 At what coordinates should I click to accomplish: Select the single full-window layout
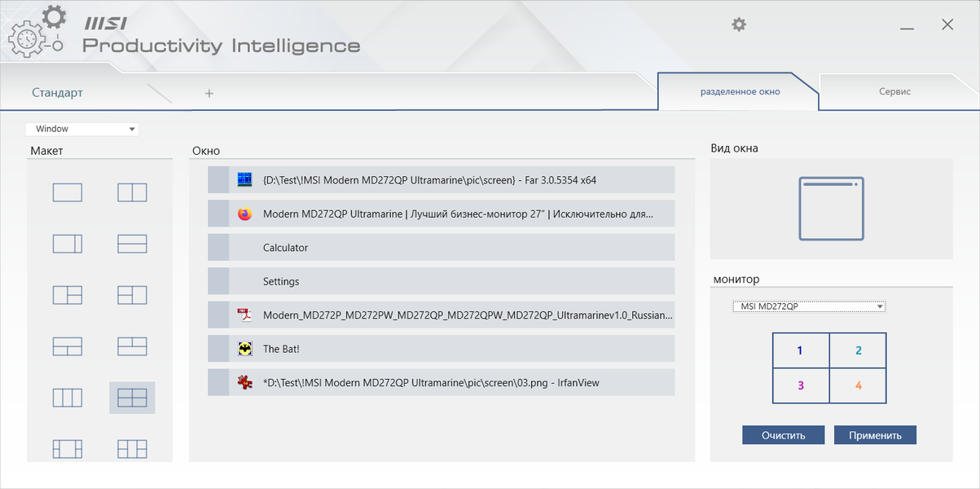tap(68, 192)
